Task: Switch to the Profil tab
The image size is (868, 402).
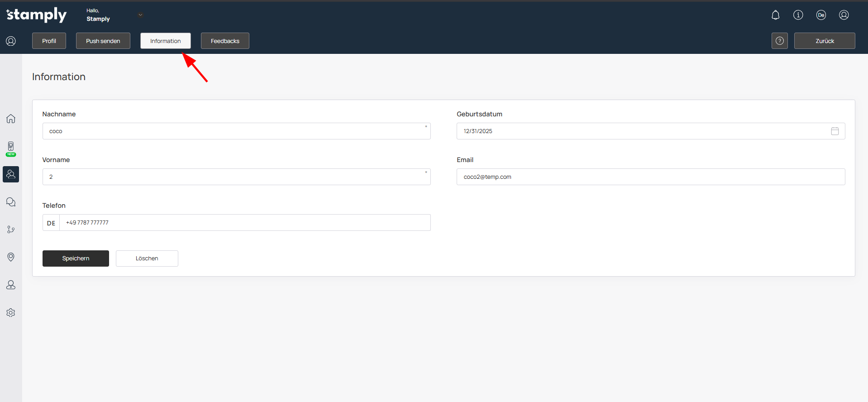Action: pos(49,41)
